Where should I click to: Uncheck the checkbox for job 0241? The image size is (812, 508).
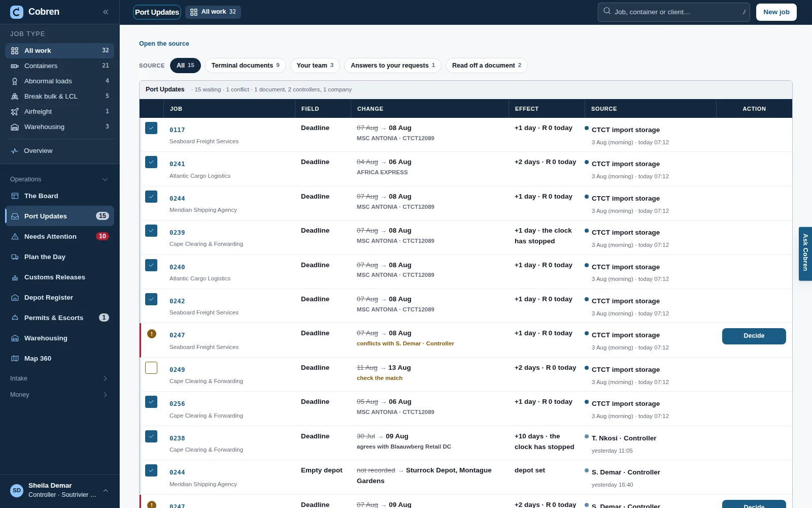[151, 162]
